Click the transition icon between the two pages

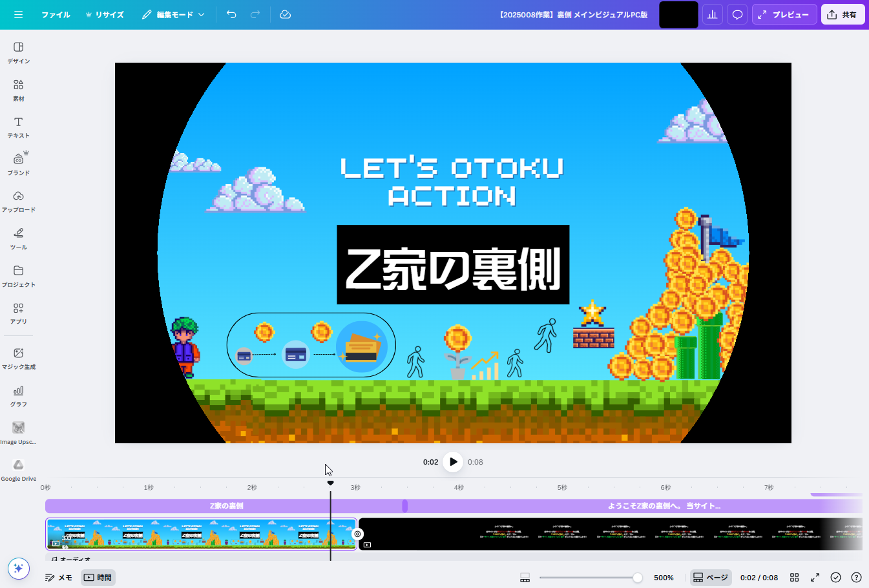tap(358, 534)
